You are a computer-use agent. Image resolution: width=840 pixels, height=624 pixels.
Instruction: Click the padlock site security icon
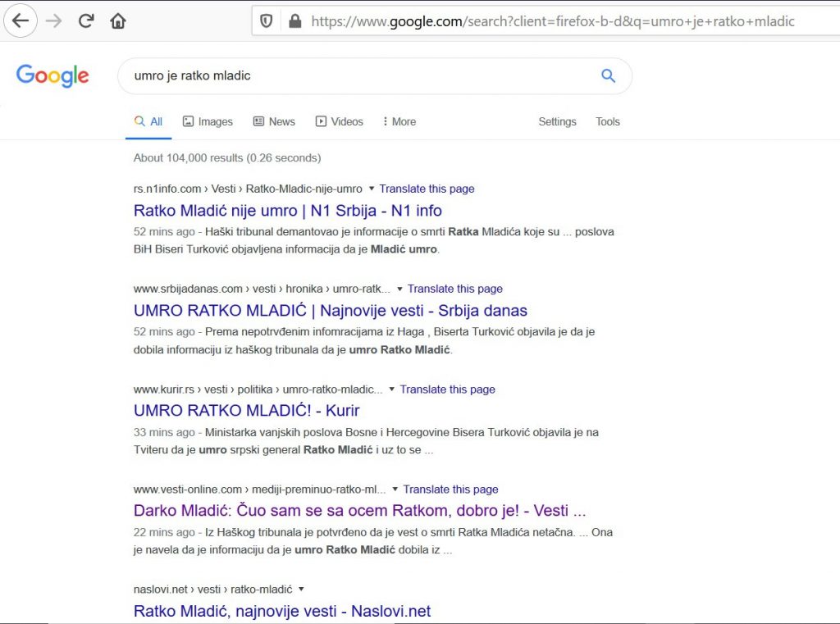coord(294,20)
